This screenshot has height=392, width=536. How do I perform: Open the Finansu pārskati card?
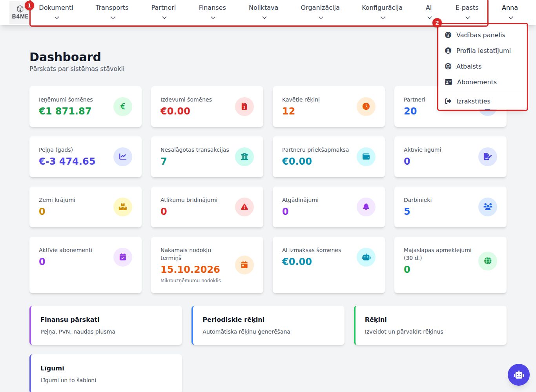106,325
